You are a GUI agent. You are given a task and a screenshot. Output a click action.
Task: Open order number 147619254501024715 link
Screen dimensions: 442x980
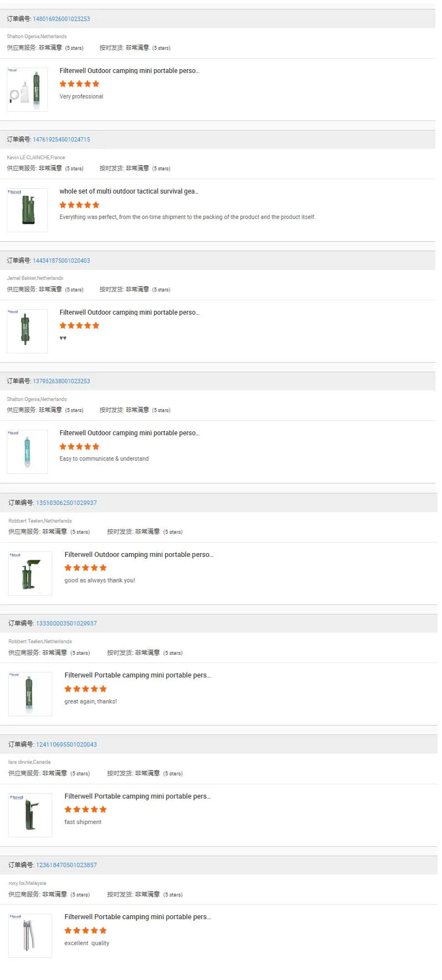61,139
